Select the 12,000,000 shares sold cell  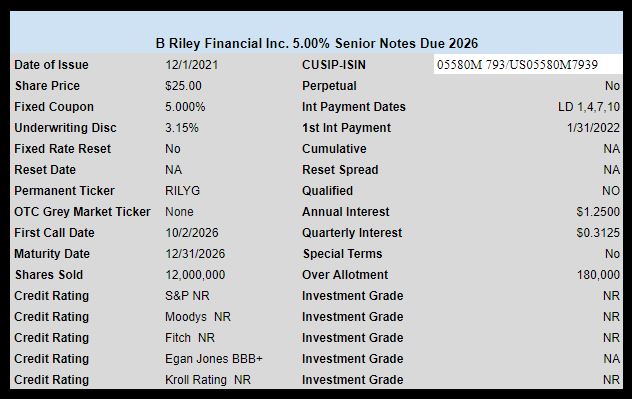tap(195, 274)
